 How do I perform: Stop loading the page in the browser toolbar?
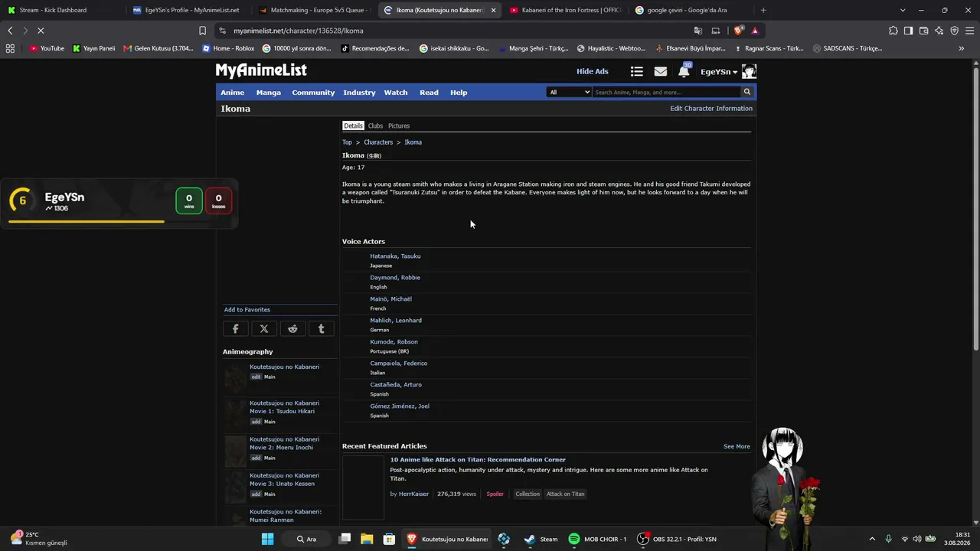(41, 31)
